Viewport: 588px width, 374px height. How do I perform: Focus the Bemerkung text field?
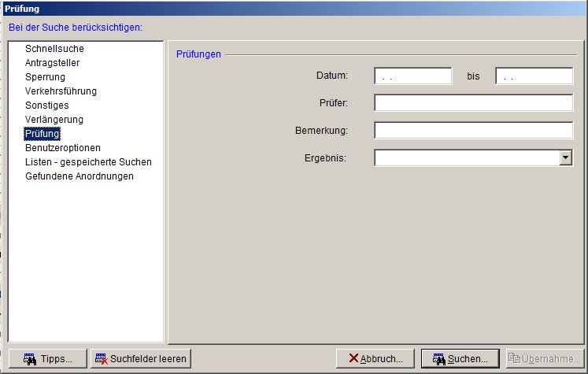coord(474,130)
